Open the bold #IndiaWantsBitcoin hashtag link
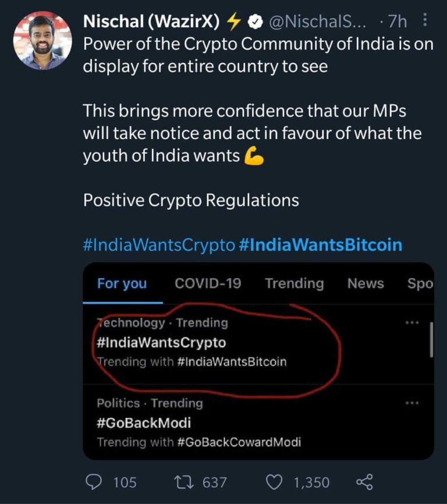The image size is (447, 504). click(321, 244)
